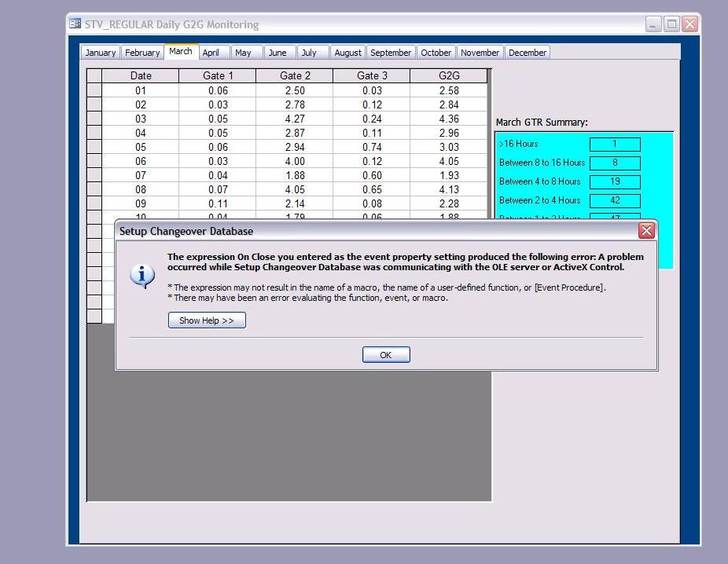Maximize the STV_REGULAR Daily G2G Monitoring window
This screenshot has width=728, height=564.
671,24
